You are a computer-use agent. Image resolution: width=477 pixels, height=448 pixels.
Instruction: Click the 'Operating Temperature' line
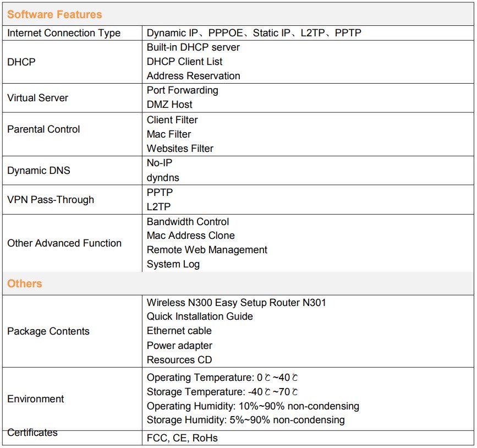coord(222,378)
